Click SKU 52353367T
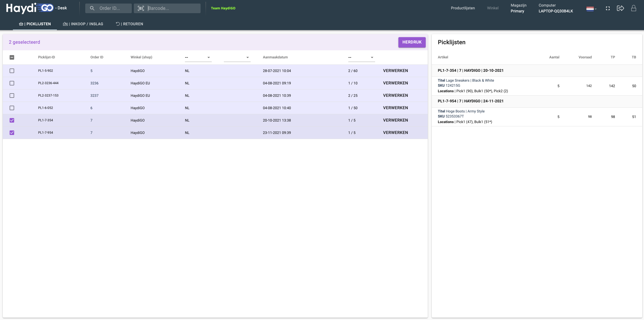The image size is (644, 320). tap(451, 116)
